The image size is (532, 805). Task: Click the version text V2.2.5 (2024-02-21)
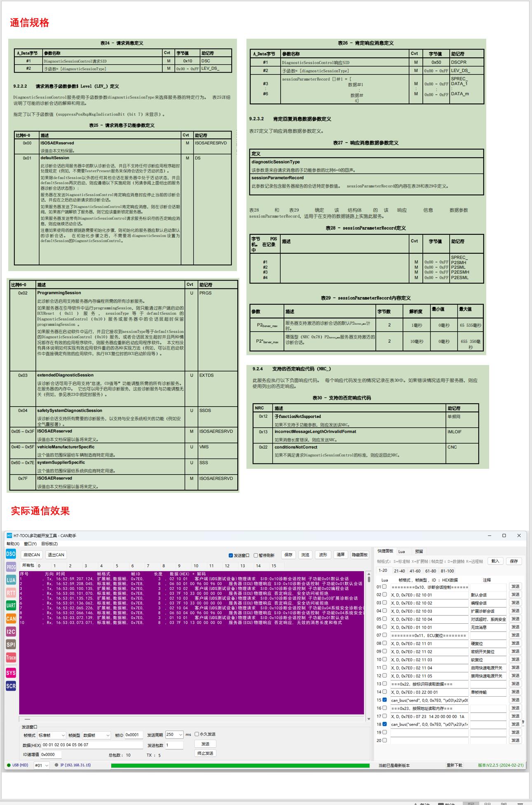point(501,765)
